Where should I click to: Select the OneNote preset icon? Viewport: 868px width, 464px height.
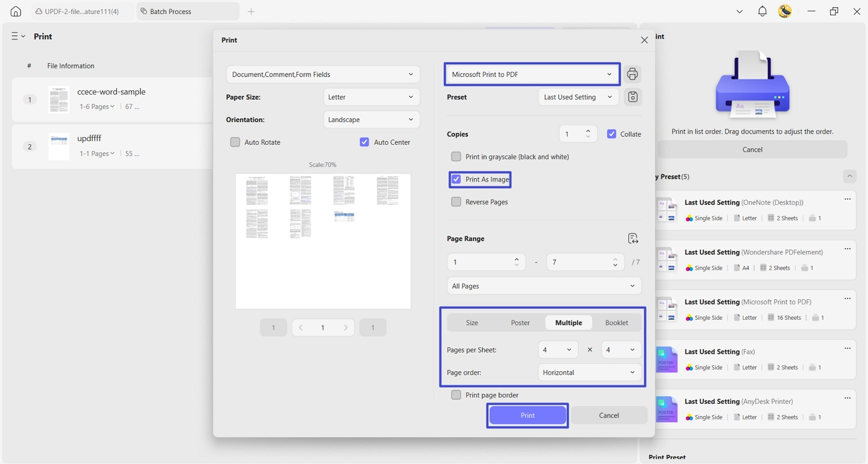(x=666, y=210)
